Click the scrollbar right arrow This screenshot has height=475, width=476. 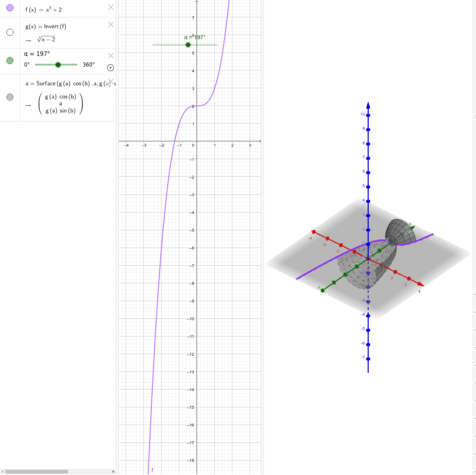(x=113, y=471)
